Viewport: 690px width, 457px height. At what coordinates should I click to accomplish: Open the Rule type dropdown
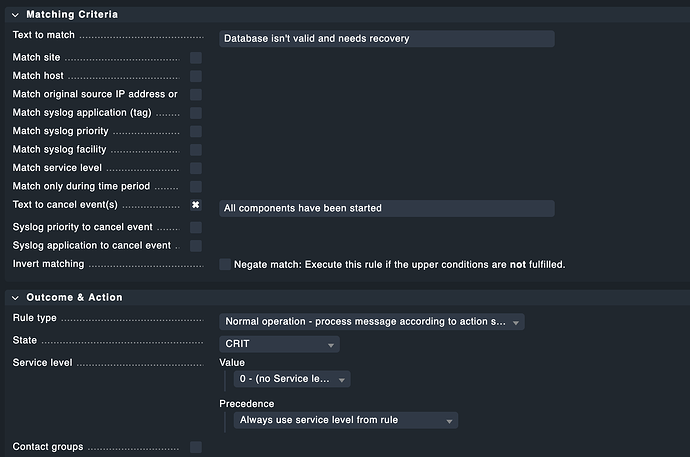pos(372,322)
